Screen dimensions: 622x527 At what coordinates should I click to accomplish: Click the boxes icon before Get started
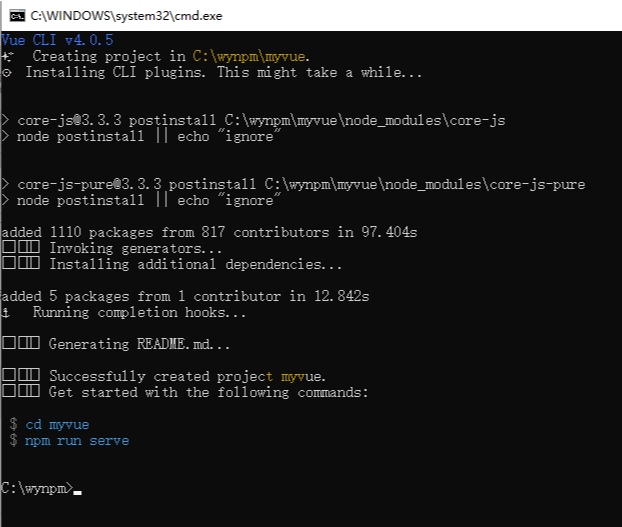pos(21,392)
